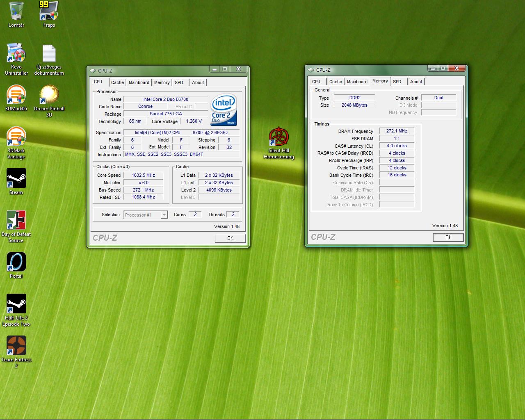Click title bar icon of right CPU-Z window
Screen dimensions: 525x420
(311, 70)
